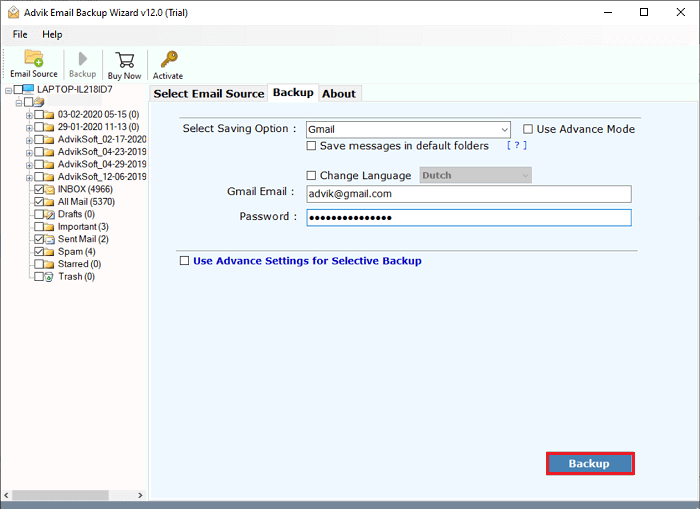The image size is (700, 509).
Task: Click the INBOX (4966) folder icon
Action: tap(50, 189)
